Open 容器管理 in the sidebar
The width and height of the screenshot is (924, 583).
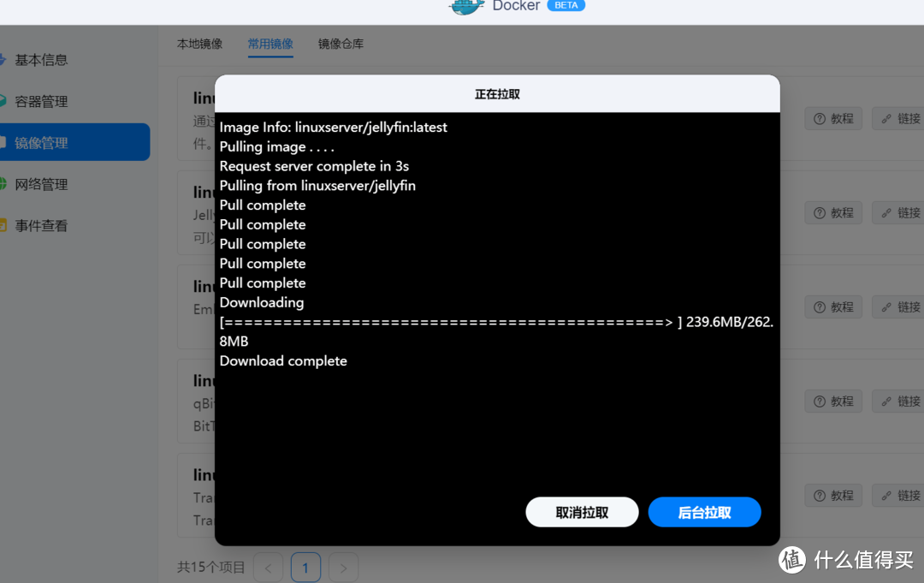[x=40, y=101]
